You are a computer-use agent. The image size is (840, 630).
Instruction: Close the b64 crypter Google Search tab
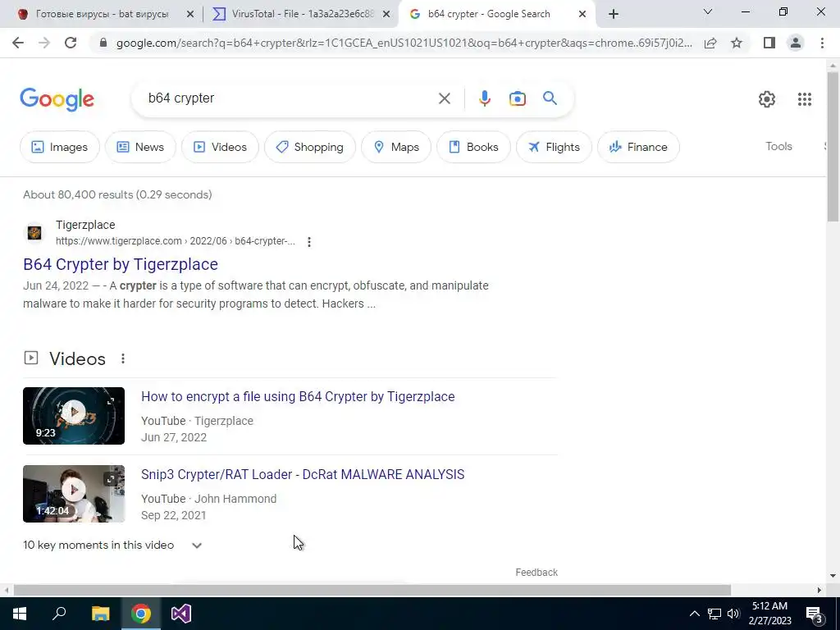(582, 15)
